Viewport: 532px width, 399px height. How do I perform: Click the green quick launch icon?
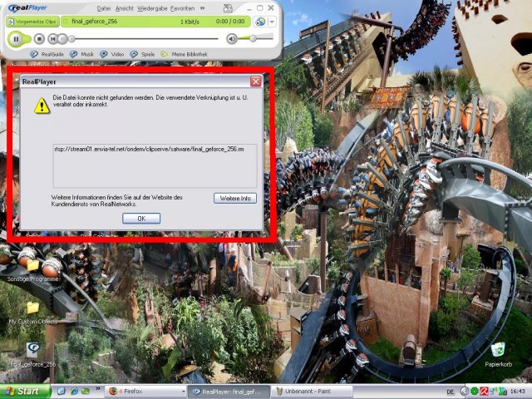tap(85, 392)
